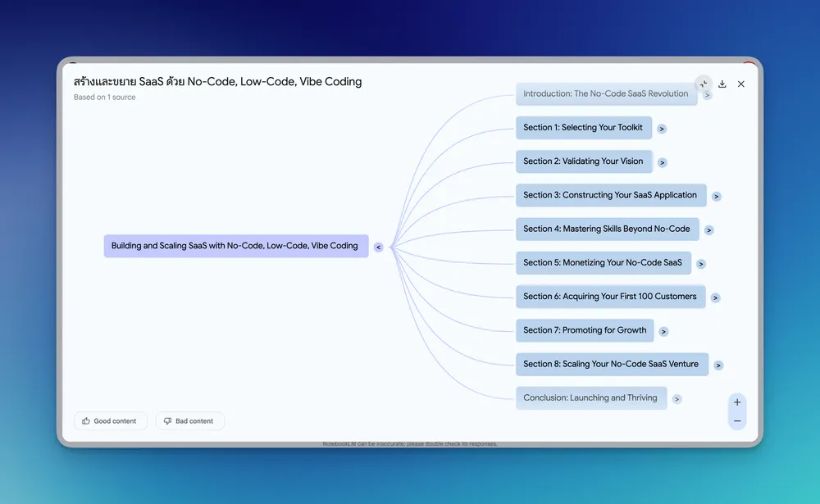Expand Section 7 Promoting for Growth arrow

663,332
